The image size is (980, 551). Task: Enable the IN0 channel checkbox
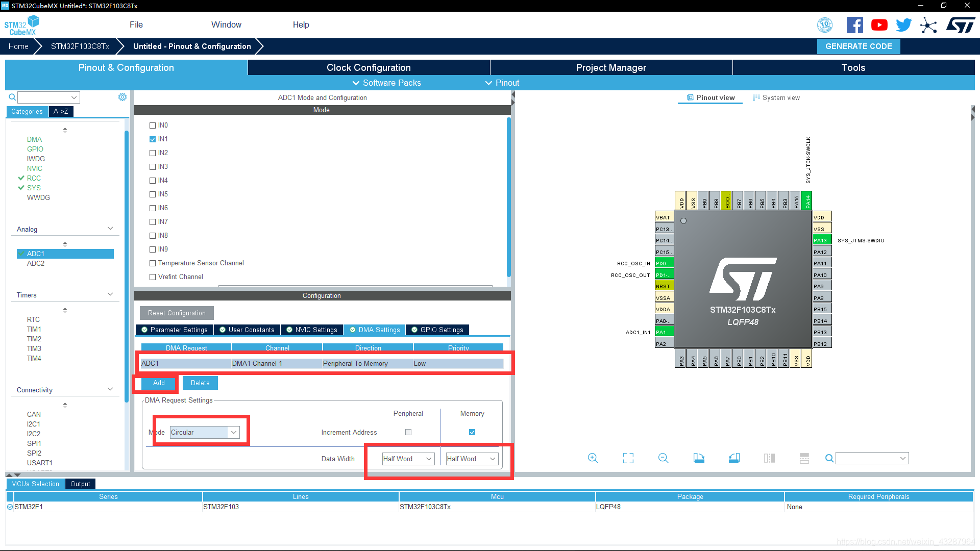152,126
